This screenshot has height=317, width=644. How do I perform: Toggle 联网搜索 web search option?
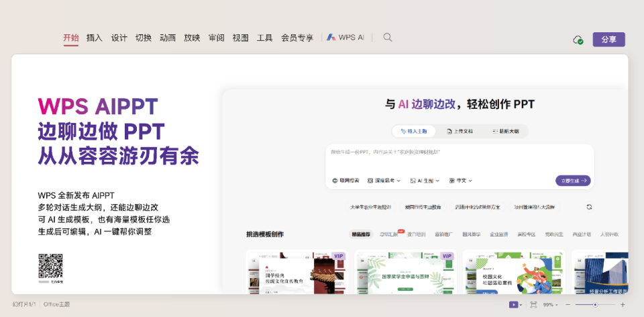(345, 181)
